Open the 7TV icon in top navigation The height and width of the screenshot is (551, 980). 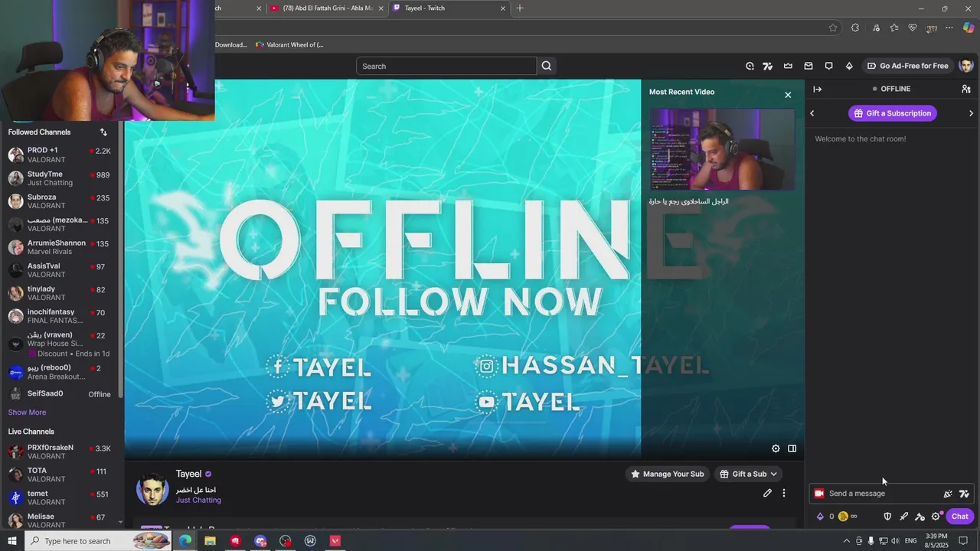click(768, 66)
